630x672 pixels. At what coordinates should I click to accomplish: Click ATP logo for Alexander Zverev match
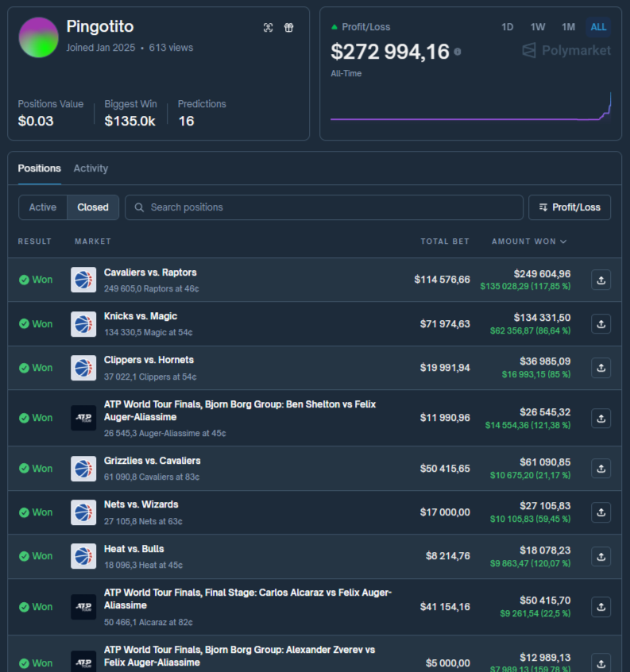click(83, 662)
